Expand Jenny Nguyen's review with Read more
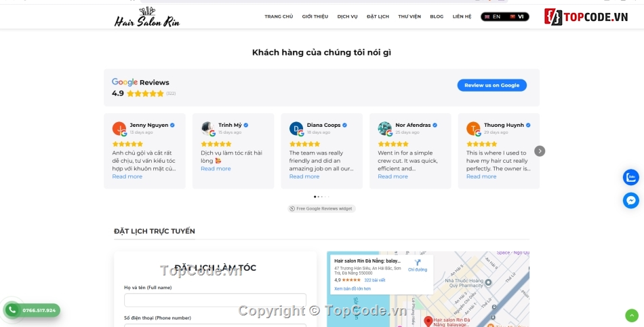 127,176
